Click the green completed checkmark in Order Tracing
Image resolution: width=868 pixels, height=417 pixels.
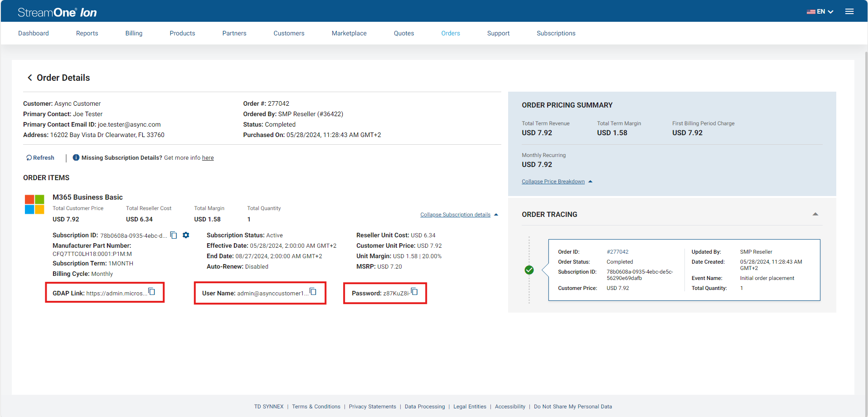(x=529, y=270)
